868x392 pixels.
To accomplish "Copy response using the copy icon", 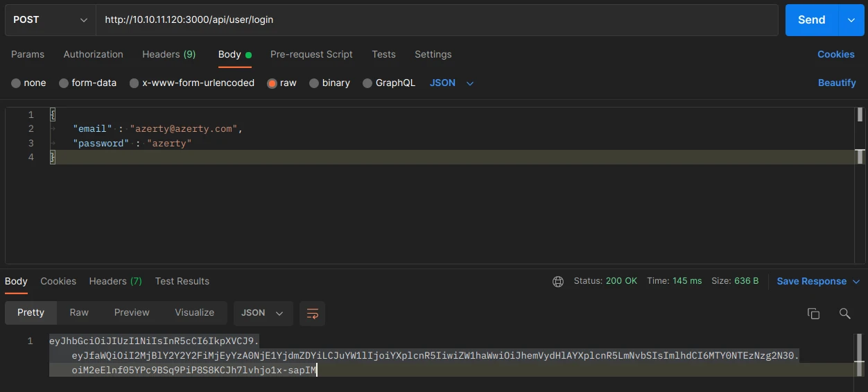I will point(814,314).
